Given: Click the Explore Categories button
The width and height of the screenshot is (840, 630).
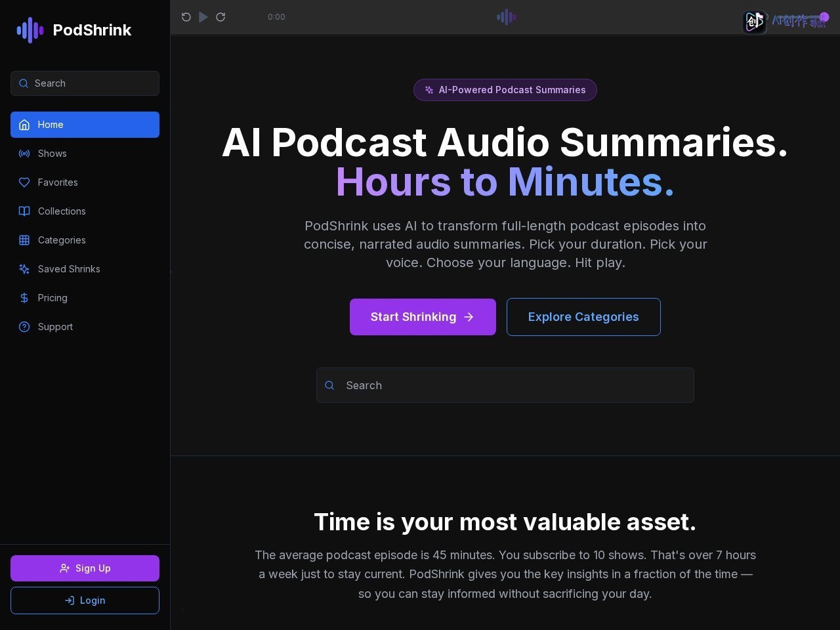Looking at the screenshot, I should click(x=583, y=317).
